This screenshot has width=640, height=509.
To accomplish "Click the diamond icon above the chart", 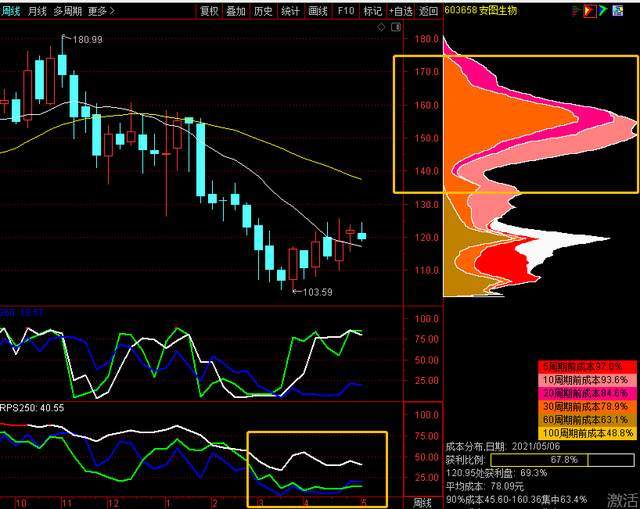I will pos(381,27).
